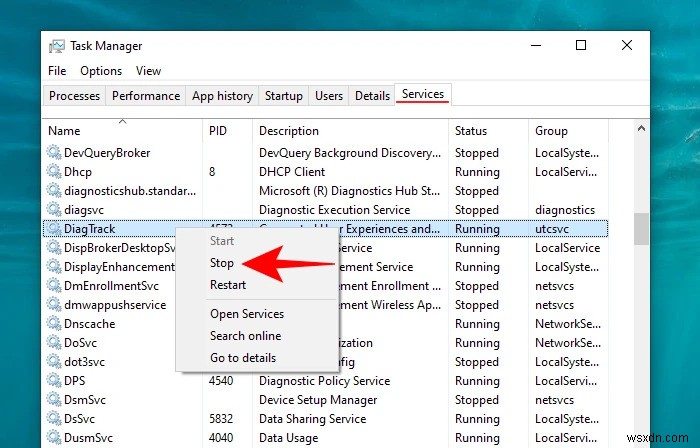Open the View menu
The height and width of the screenshot is (448, 700).
148,71
